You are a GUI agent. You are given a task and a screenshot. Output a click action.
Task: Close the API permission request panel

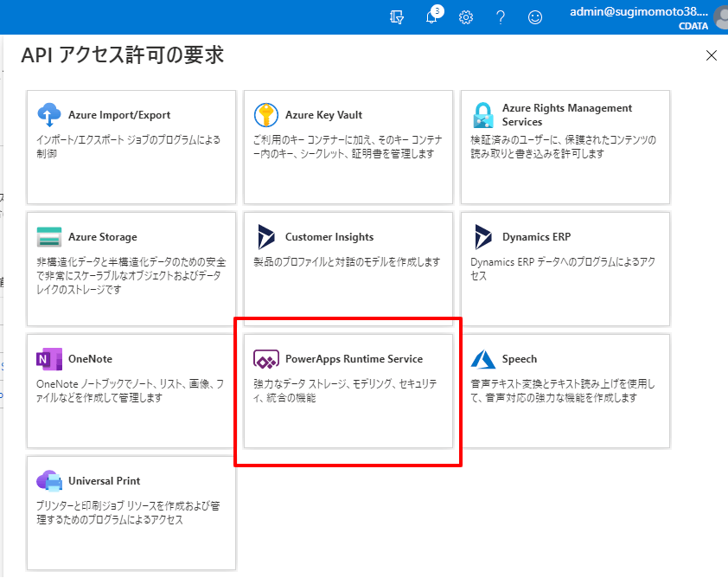(x=712, y=55)
